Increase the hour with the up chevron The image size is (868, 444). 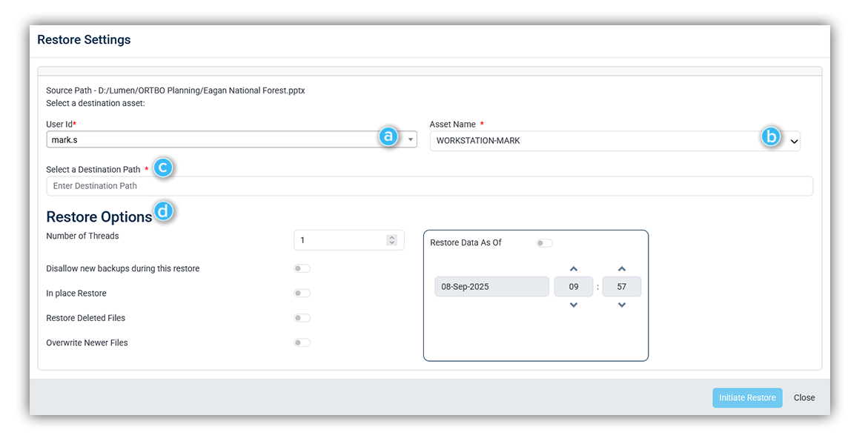(x=574, y=269)
